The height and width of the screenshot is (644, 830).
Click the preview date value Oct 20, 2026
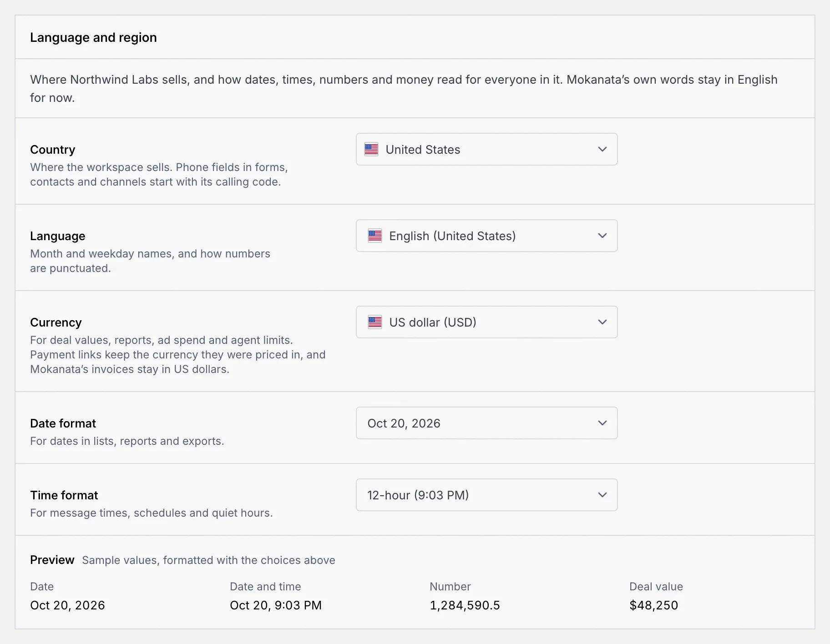point(67,605)
